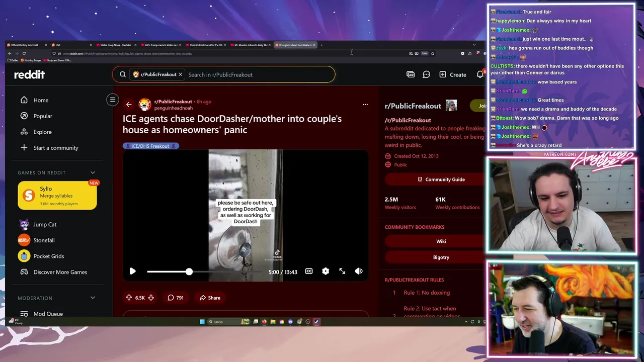Open the Bigotry community bookmark
The width and height of the screenshot is (644, 362).
pyautogui.click(x=441, y=257)
